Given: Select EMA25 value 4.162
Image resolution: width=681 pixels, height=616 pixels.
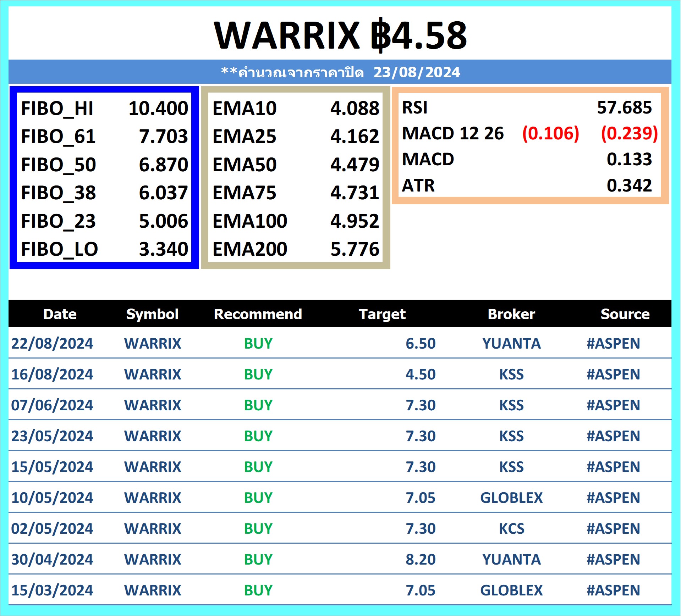Looking at the screenshot, I should 355,137.
